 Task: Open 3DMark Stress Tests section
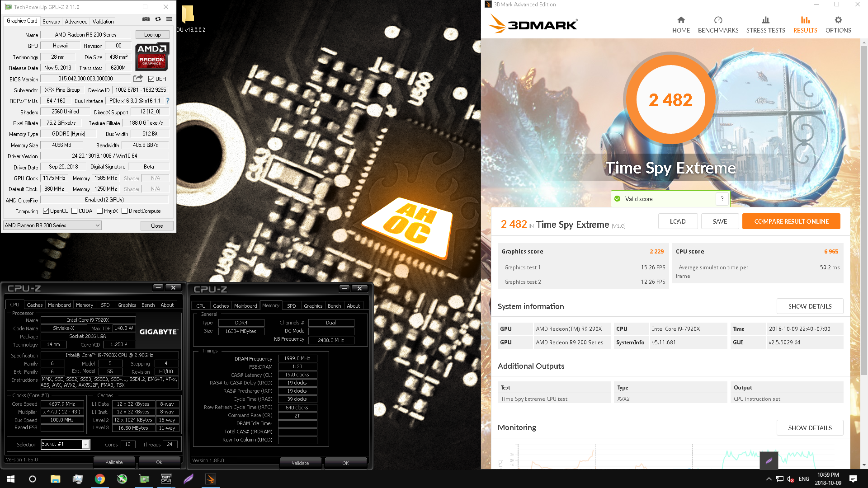765,25
